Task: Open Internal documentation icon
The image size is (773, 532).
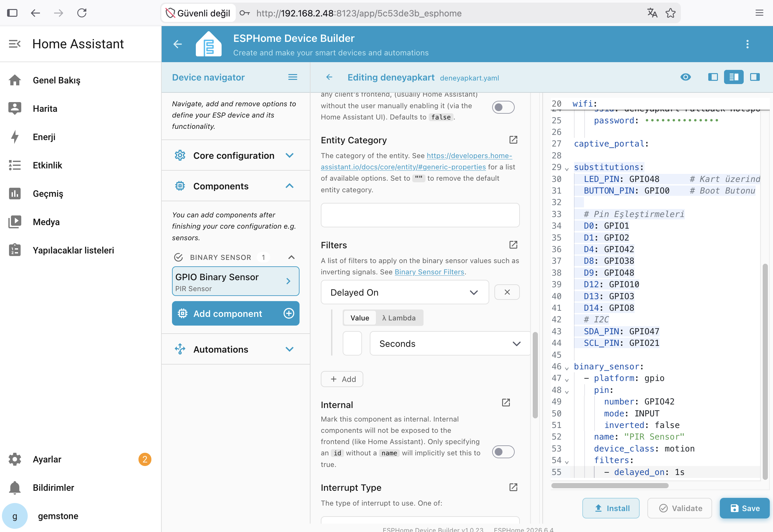Action: click(x=506, y=403)
